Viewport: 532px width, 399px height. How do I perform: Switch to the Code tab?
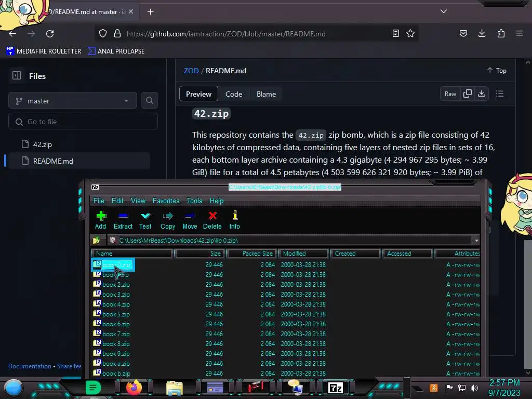coord(234,94)
